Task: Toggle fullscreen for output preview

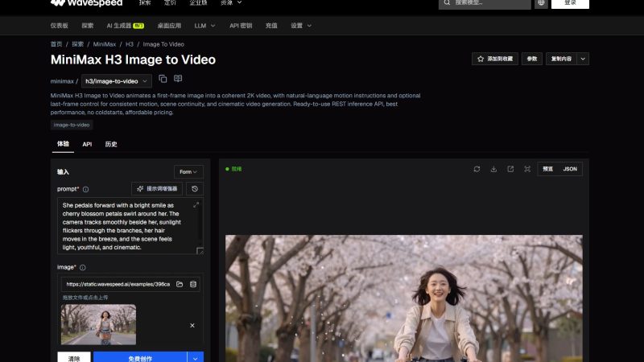Action: 527,169
